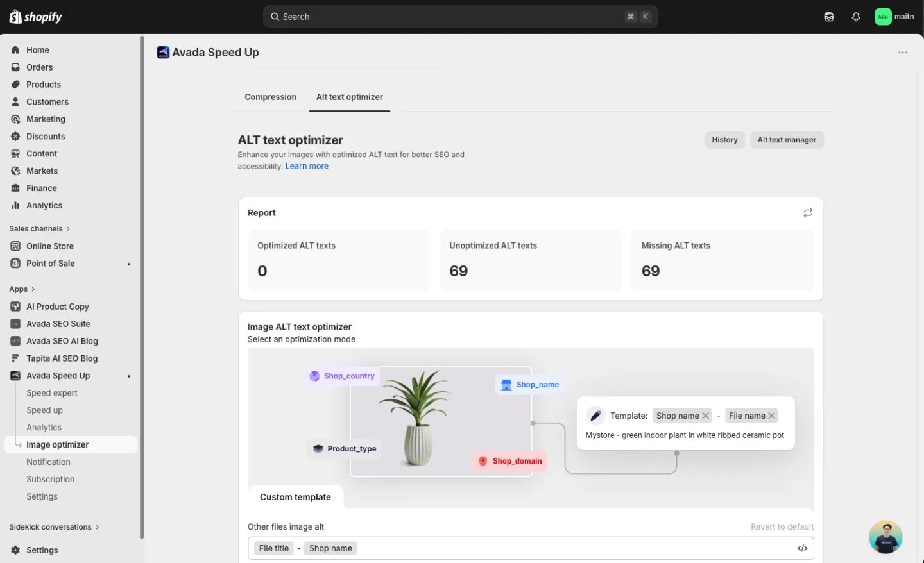Click the Shopify logo

click(36, 17)
